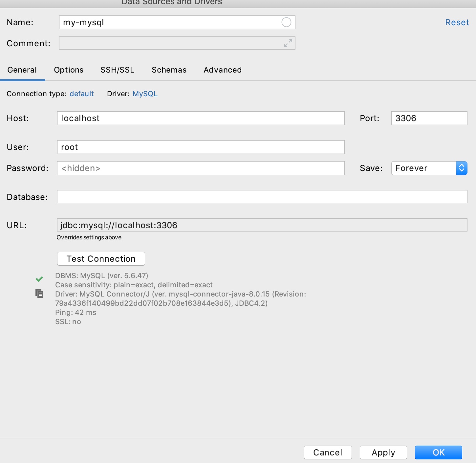The image size is (476, 463).
Task: Click the URL field with jdbc:mysql address
Action: pos(262,225)
